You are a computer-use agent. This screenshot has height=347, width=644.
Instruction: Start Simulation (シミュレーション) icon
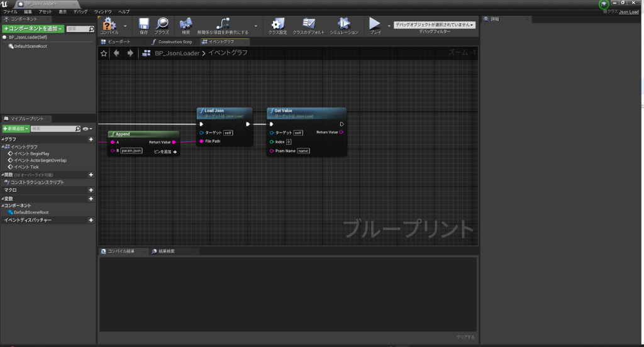point(344,24)
